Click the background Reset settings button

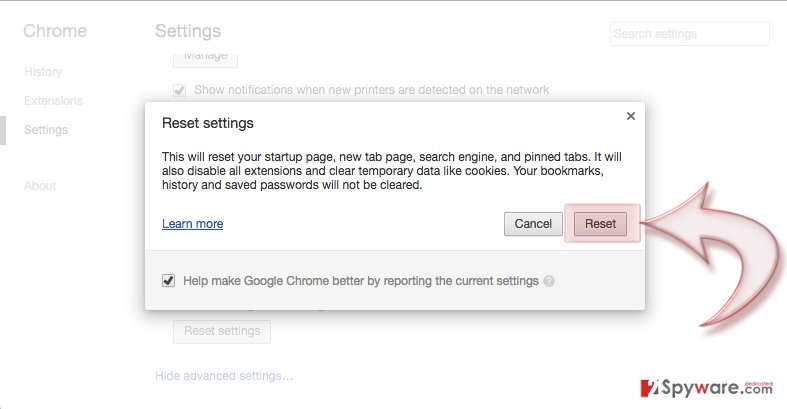pos(222,331)
